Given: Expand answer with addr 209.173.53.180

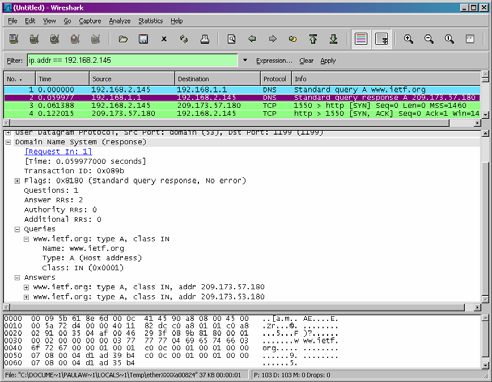Looking at the screenshot, I should click(x=26, y=297).
